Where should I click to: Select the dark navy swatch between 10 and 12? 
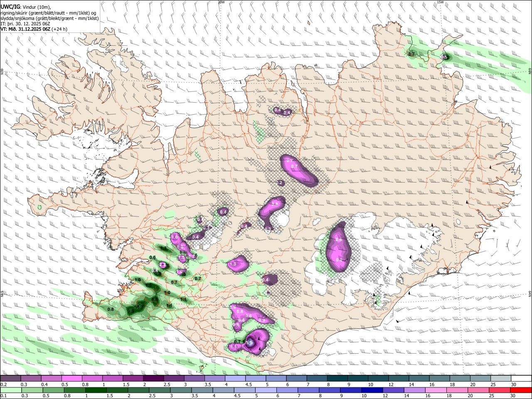click(371, 390)
